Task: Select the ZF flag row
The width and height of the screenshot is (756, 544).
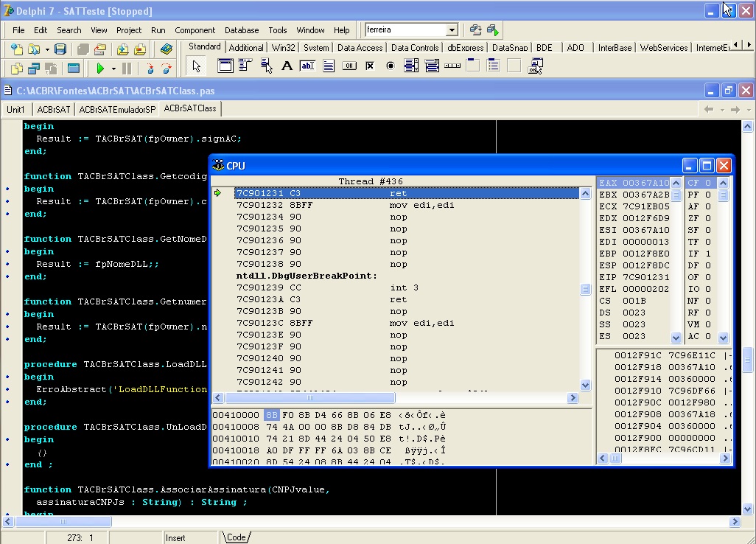Action: coord(699,218)
